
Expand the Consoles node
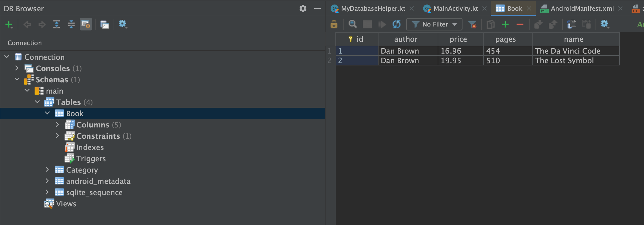(17, 68)
